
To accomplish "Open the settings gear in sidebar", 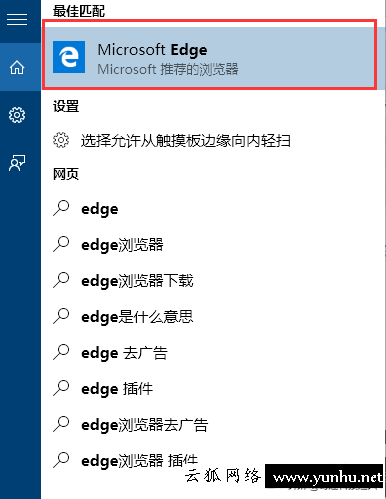I will click(17, 115).
